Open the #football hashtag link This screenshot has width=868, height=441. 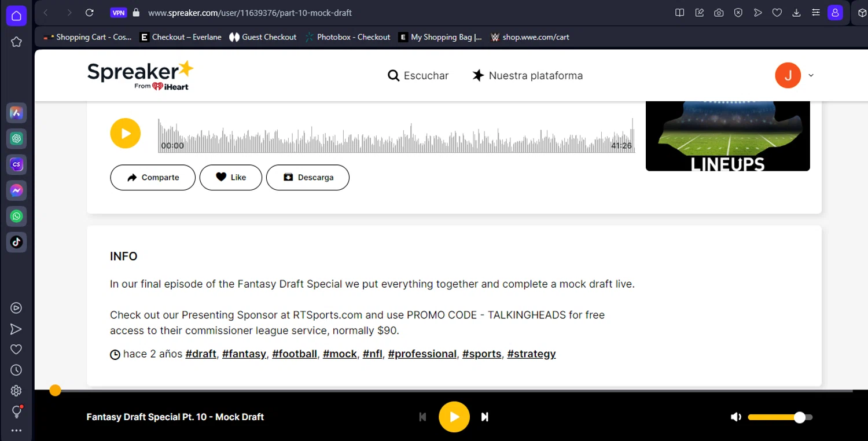[295, 354]
